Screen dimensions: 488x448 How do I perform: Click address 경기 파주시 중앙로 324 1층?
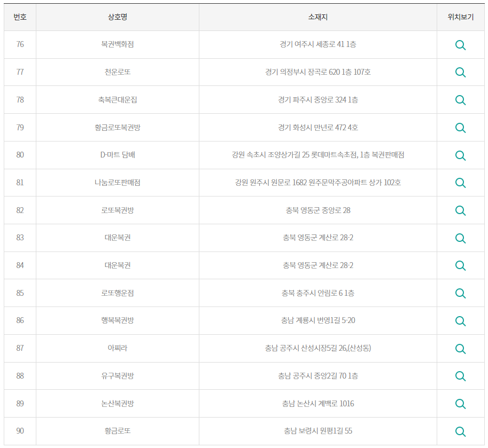(317, 99)
